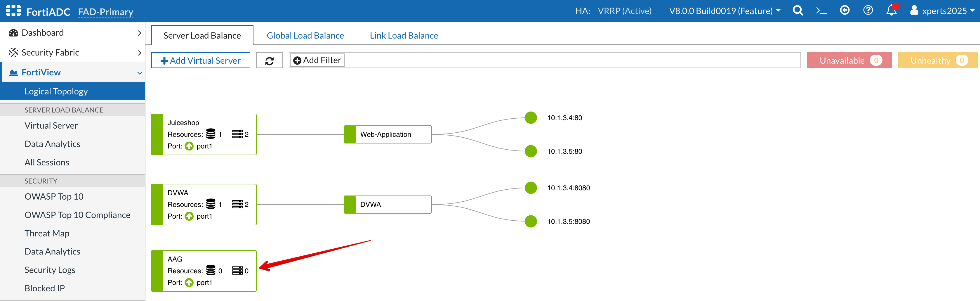Switch to Link Load Balance tab

[x=404, y=35]
